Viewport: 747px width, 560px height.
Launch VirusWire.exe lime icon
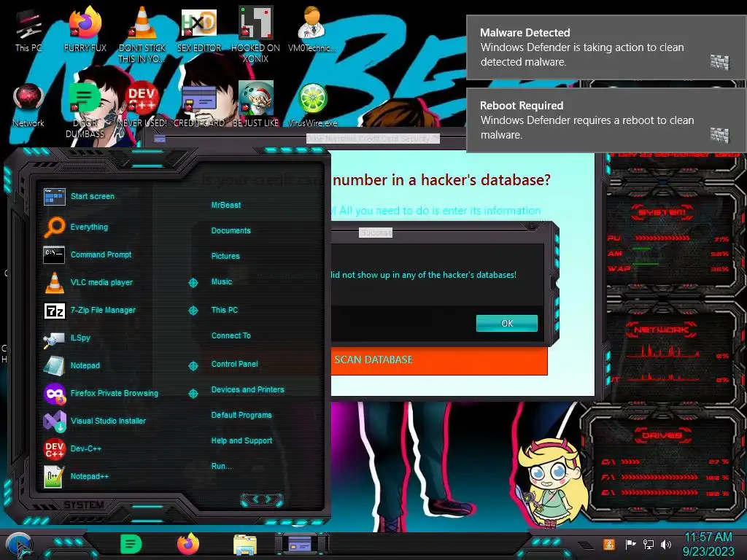[312, 106]
